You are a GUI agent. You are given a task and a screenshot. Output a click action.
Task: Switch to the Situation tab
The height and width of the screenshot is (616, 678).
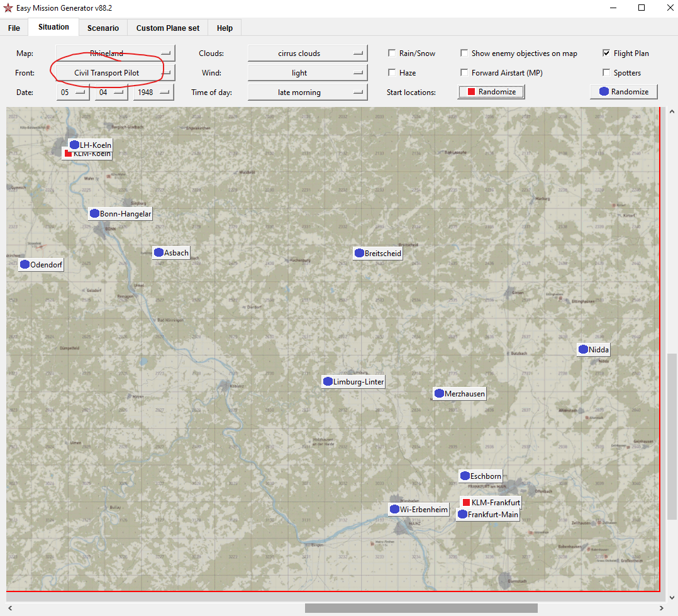pyautogui.click(x=53, y=27)
